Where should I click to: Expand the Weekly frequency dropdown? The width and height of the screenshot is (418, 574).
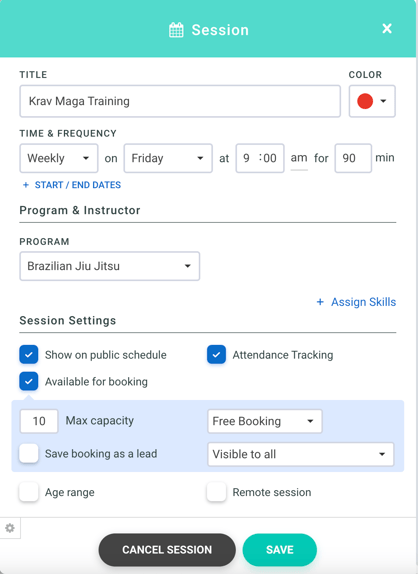pyautogui.click(x=59, y=158)
